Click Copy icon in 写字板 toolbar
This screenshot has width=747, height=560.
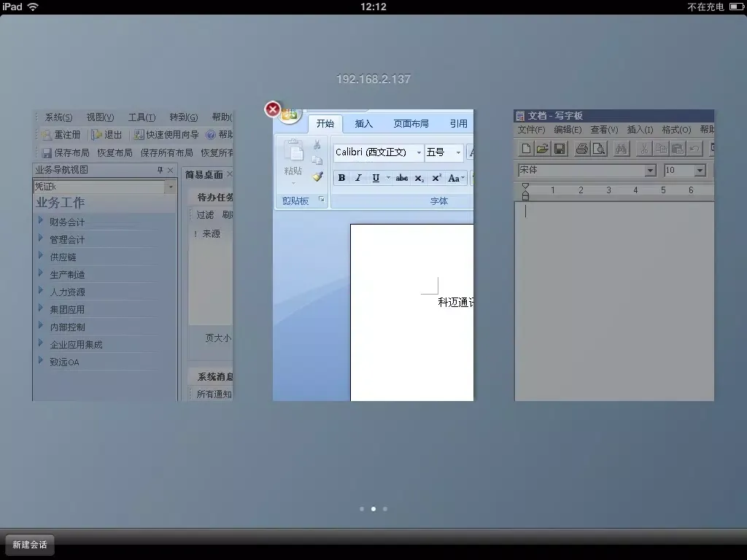pos(661,149)
